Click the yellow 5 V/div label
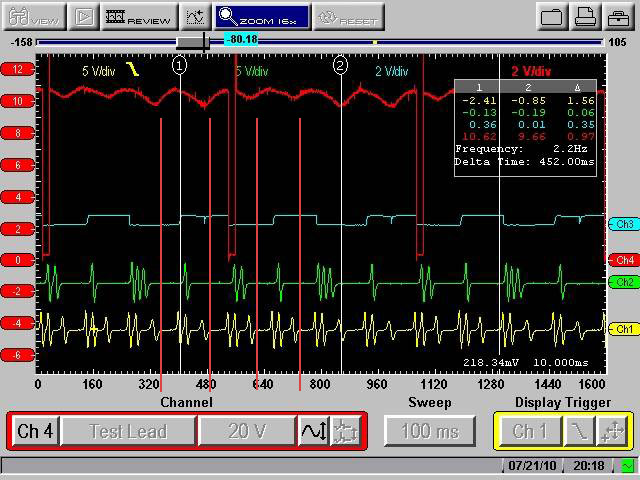Image resolution: width=640 pixels, height=480 pixels. [x=99, y=71]
